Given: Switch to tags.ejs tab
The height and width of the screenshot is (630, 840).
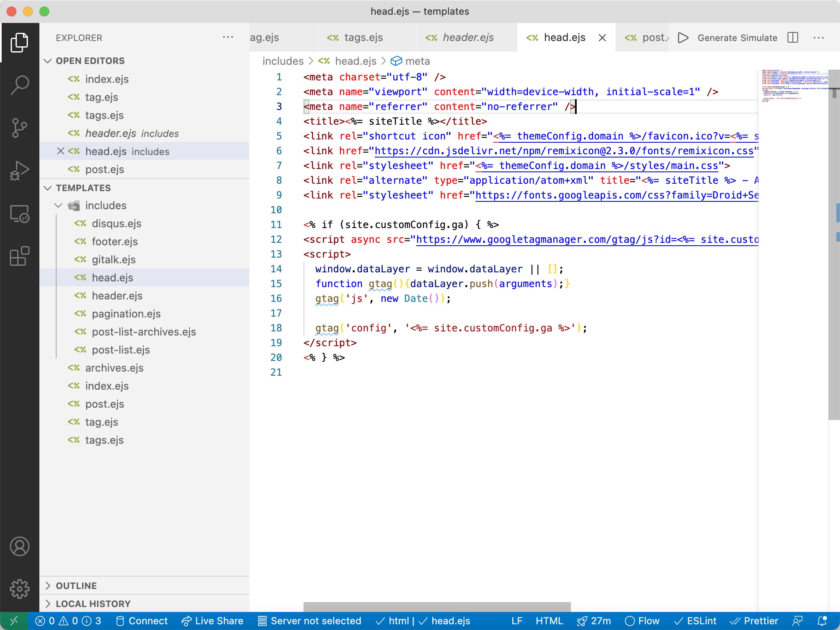Looking at the screenshot, I should pos(367,38).
